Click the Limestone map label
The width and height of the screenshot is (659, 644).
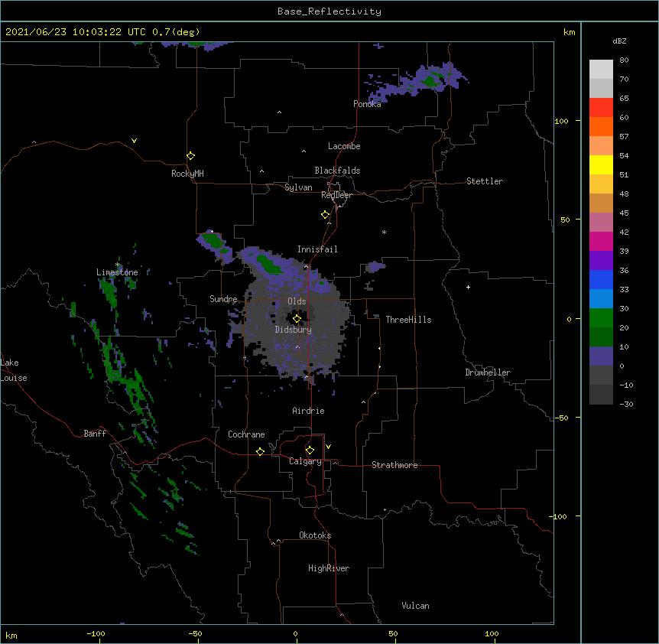pyautogui.click(x=117, y=272)
